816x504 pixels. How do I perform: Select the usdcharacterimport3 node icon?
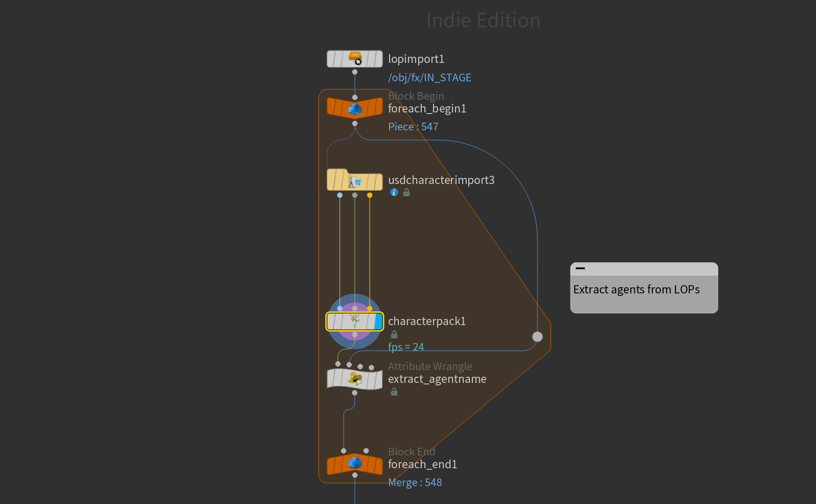355,181
